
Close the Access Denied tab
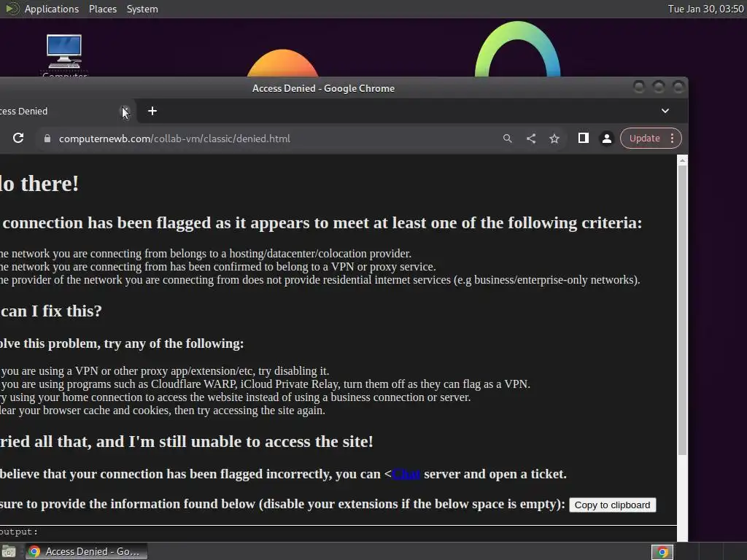click(125, 111)
